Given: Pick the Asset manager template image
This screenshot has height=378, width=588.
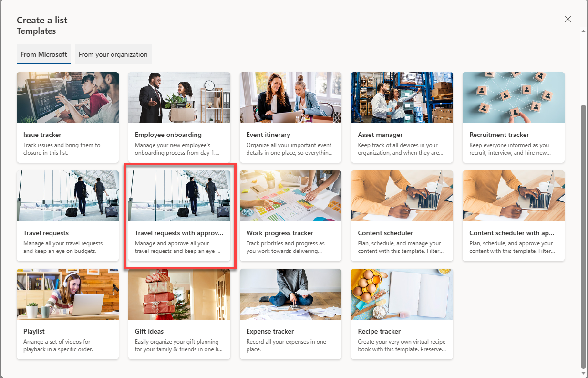Looking at the screenshot, I should pyautogui.click(x=402, y=98).
